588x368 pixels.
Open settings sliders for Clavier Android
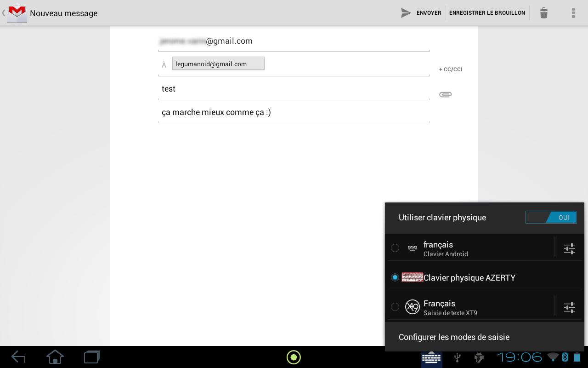(x=570, y=248)
